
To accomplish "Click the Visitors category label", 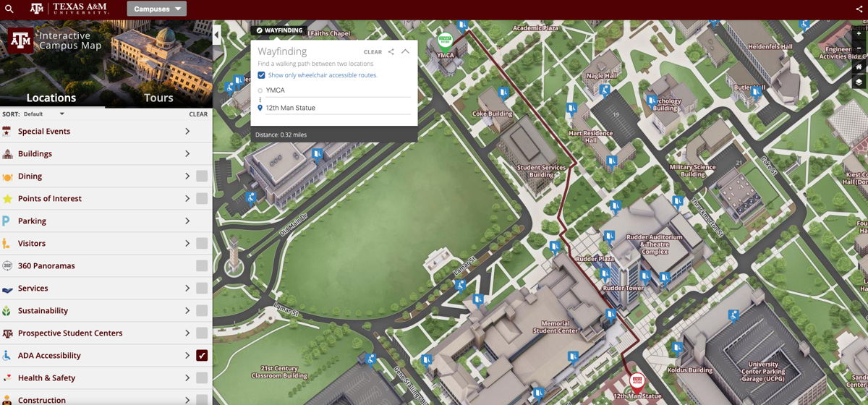I will pyautogui.click(x=32, y=244).
